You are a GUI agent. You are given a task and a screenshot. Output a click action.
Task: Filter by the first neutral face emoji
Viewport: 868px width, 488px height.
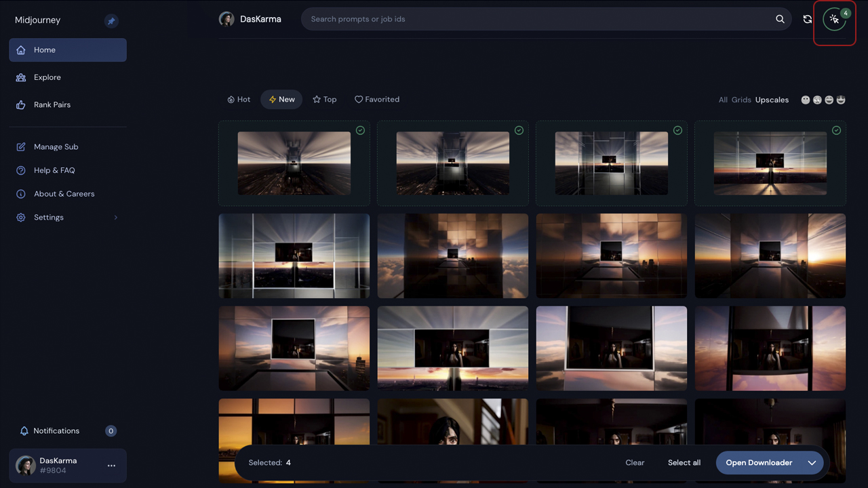[806, 100]
